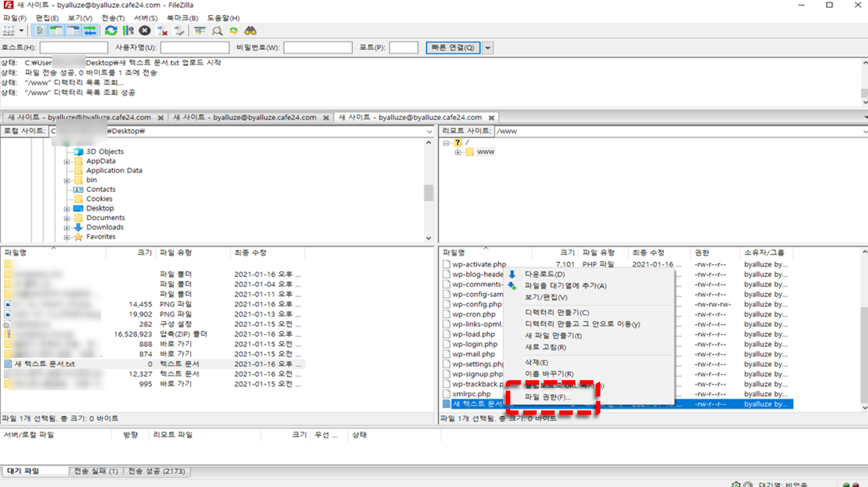Viewport: 868px width, 487px height.
Task: Select the Contacts folder in local tree
Action: click(x=101, y=189)
